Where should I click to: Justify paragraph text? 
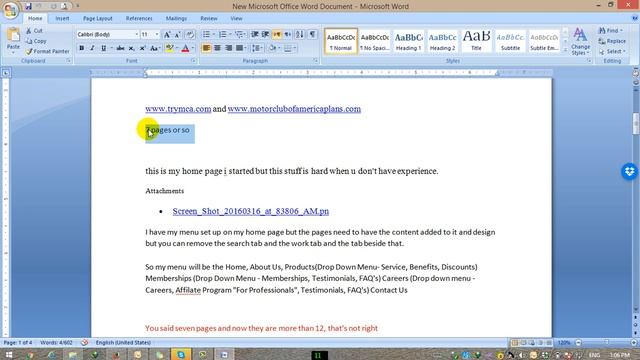[240, 48]
